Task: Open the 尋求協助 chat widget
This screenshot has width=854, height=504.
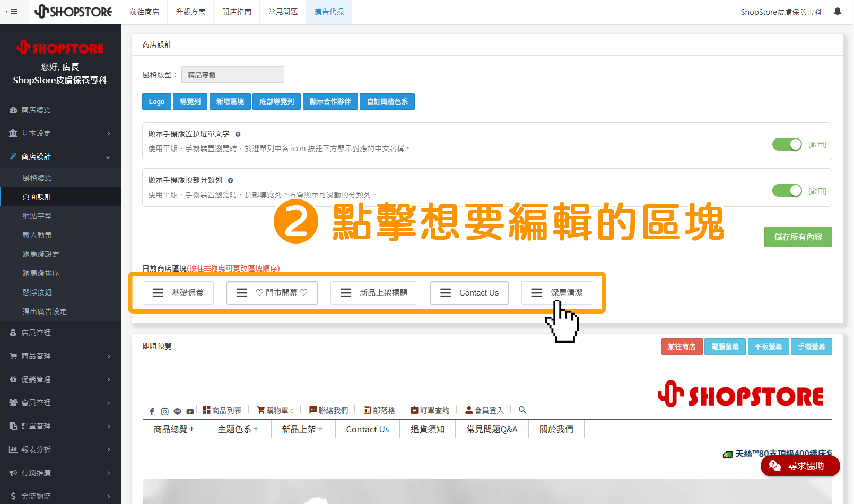Action: [800, 466]
